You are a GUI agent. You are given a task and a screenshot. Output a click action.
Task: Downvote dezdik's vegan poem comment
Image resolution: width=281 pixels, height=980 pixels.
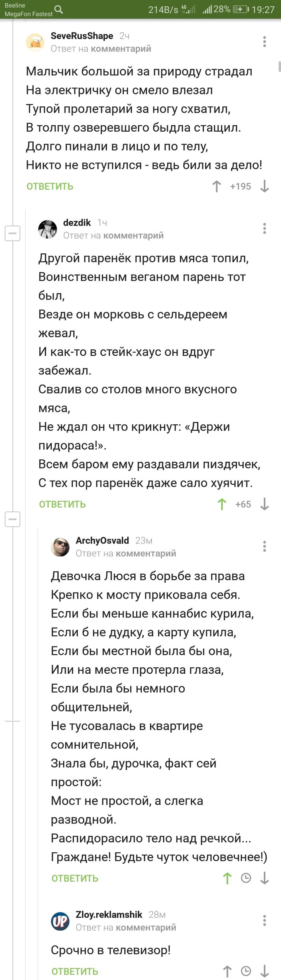(x=264, y=504)
